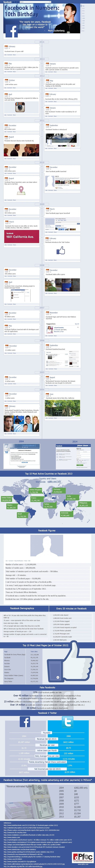The height and width of the screenshot is (868, 95).
Task: Click the 2013 timeline year marker
Action: click(42, 59)
